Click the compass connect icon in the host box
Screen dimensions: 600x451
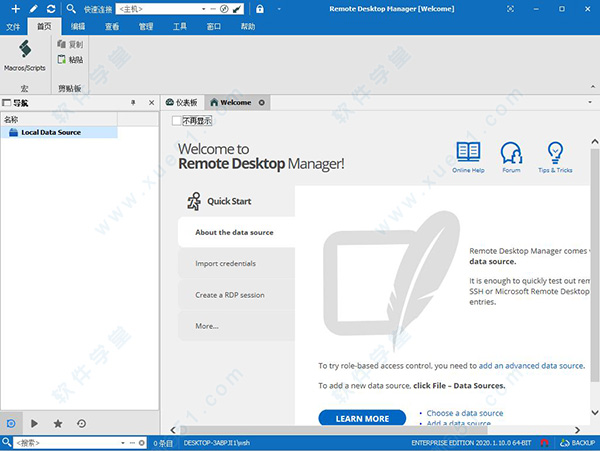click(x=225, y=9)
